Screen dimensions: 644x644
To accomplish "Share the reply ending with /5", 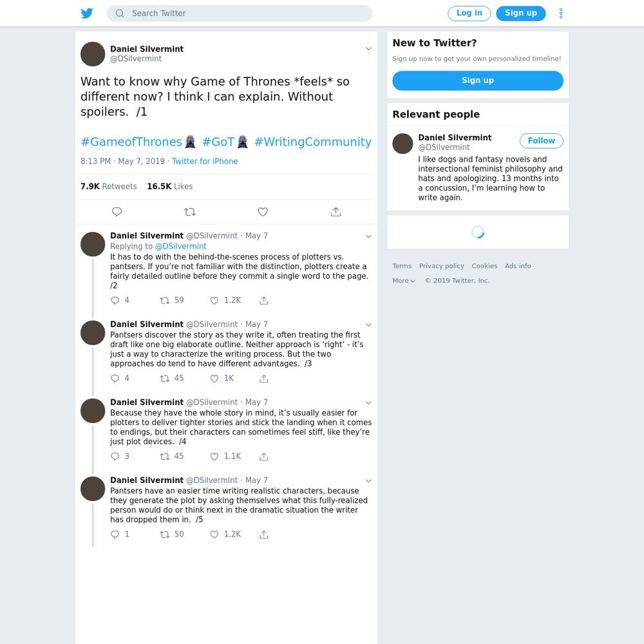I will point(263,535).
